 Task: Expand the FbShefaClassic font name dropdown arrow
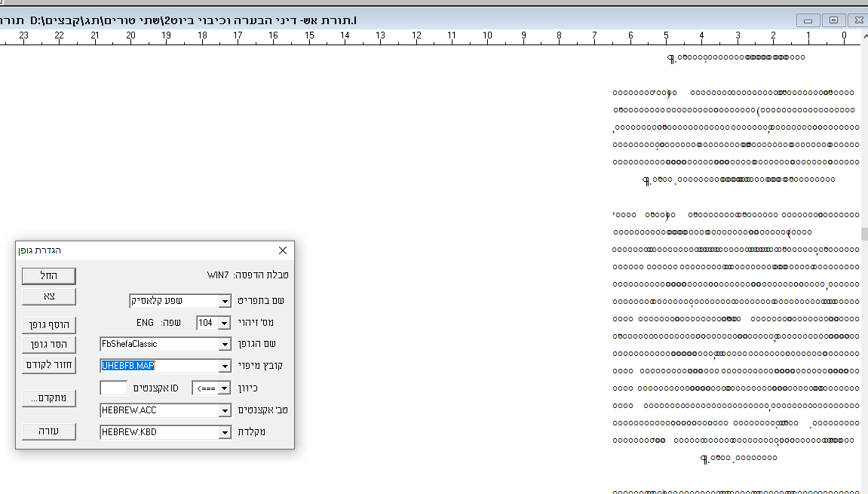tap(224, 345)
